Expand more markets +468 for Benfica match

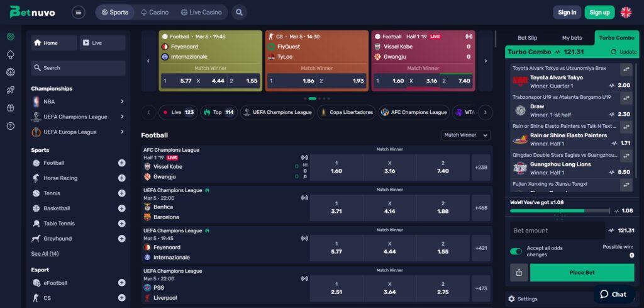click(481, 208)
